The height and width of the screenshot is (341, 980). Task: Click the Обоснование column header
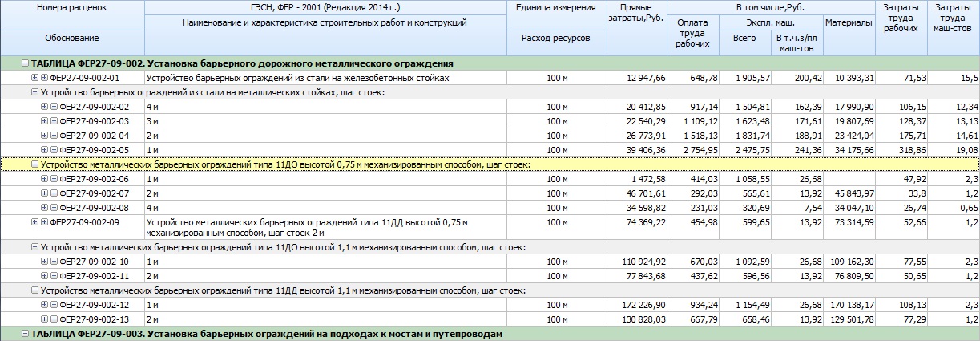pos(72,38)
